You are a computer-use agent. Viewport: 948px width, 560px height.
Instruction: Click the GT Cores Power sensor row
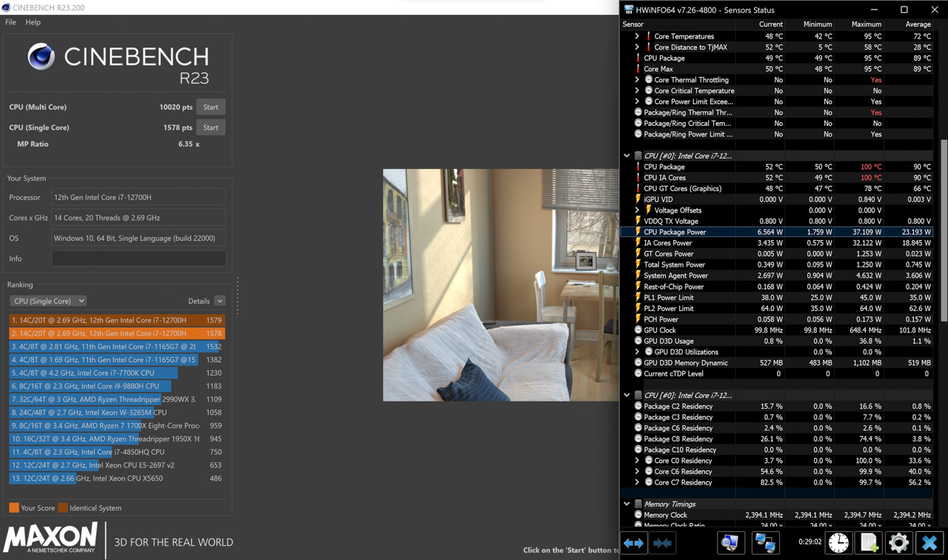776,254
